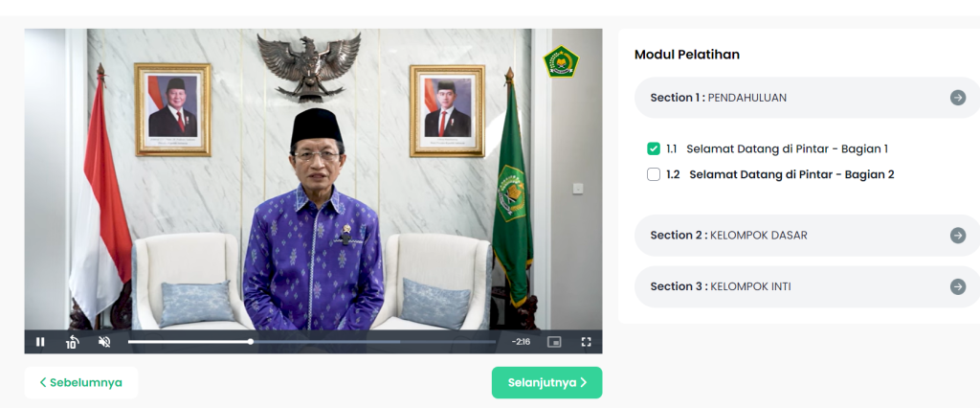
Task: Enter fullscreen video mode
Action: coord(586,342)
